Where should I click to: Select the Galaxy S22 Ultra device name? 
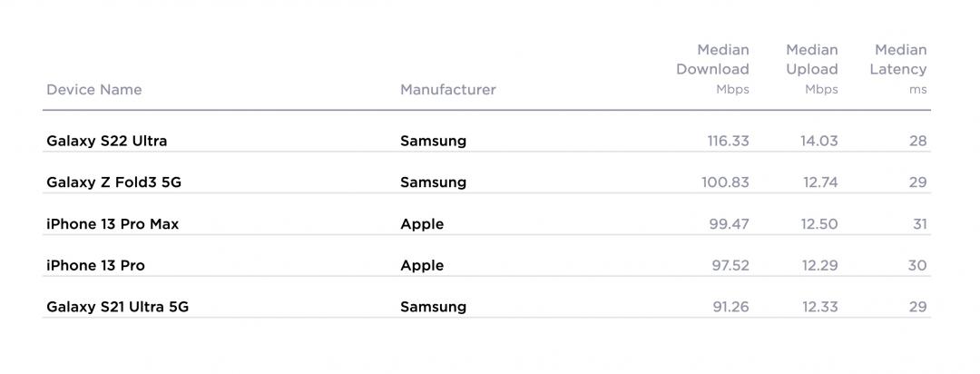pos(107,141)
